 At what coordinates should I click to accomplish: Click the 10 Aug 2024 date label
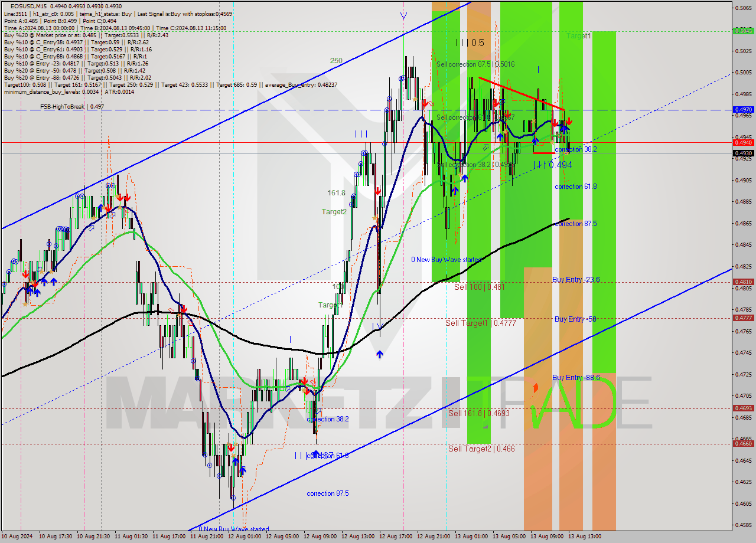pyautogui.click(x=15, y=537)
